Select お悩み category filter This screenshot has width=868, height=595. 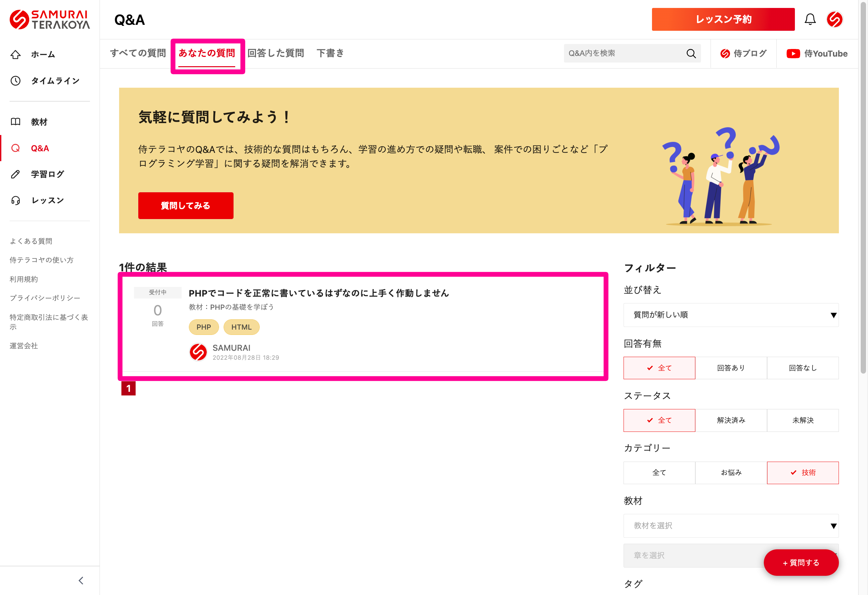731,473
